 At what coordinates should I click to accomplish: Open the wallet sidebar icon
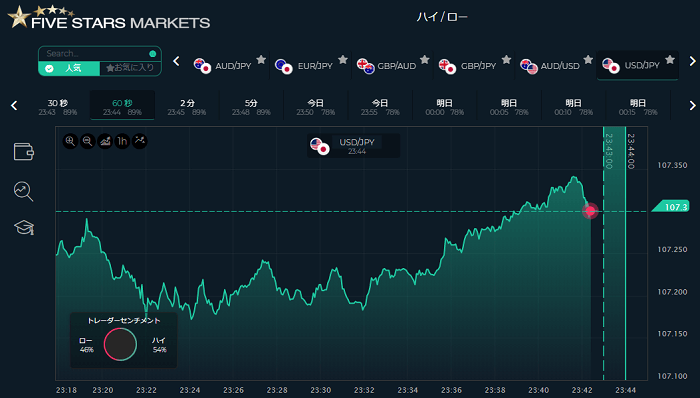(x=24, y=152)
